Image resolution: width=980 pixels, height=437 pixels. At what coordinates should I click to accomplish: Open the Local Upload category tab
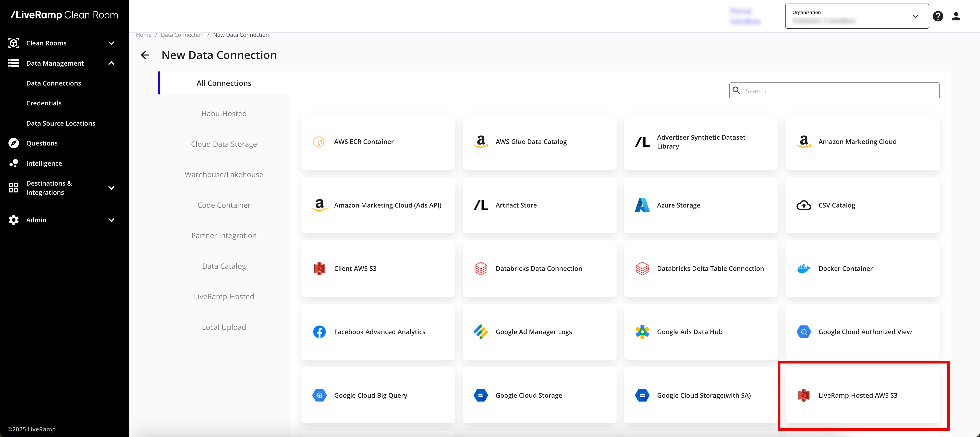pos(224,327)
